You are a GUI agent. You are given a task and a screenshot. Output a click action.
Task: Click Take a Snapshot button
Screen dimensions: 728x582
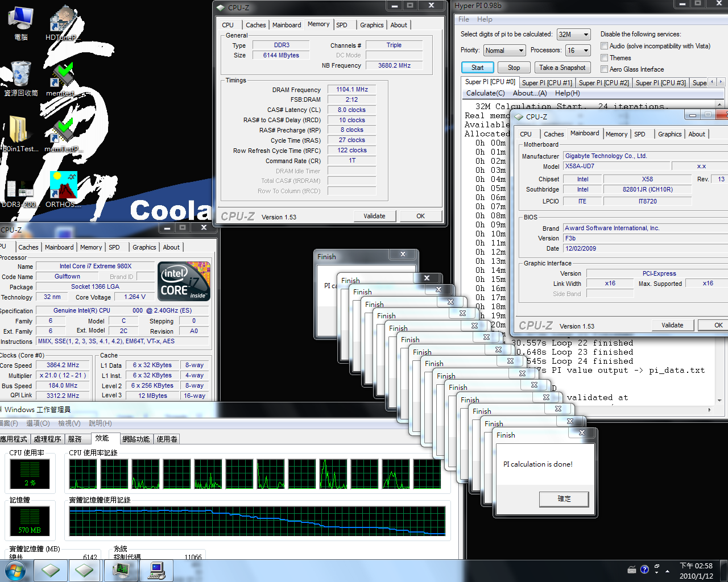click(562, 68)
